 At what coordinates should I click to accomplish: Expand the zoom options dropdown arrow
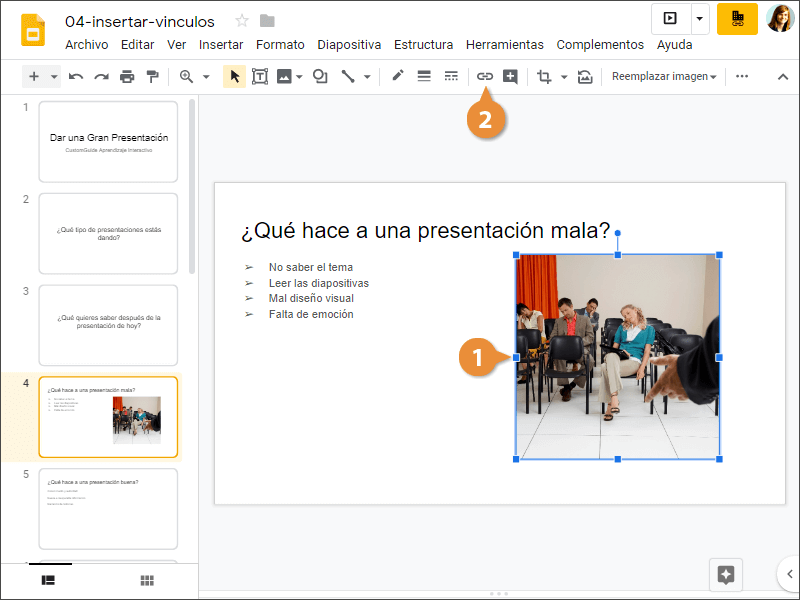click(x=206, y=76)
